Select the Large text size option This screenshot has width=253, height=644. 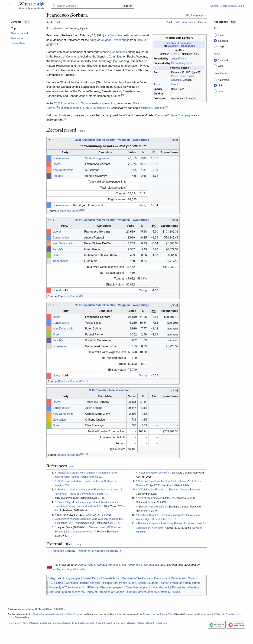click(x=215, y=46)
